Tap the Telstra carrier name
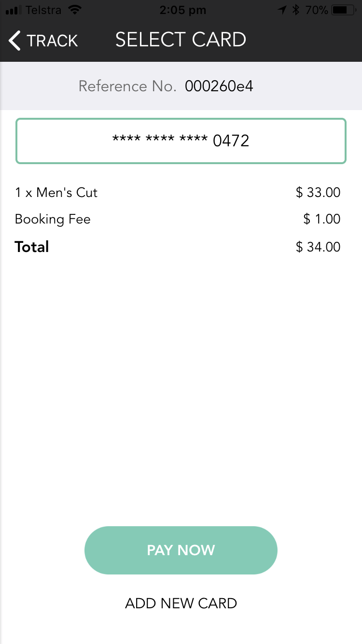 click(43, 10)
